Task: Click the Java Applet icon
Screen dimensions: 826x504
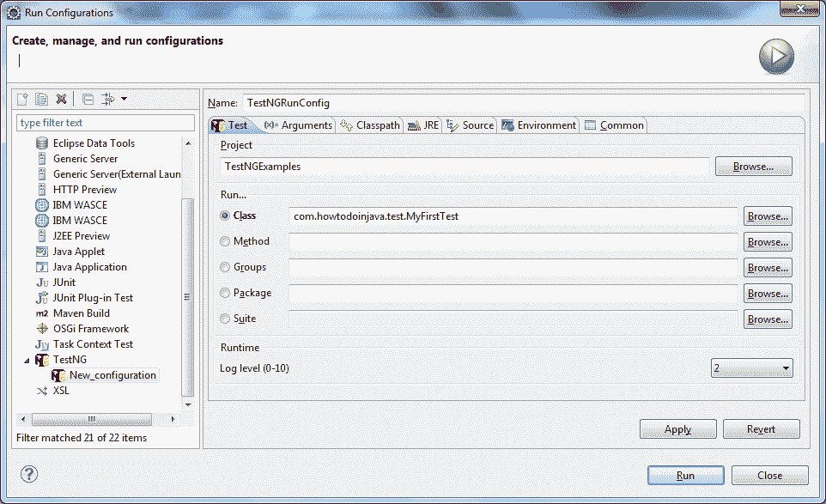Action: [x=42, y=252]
